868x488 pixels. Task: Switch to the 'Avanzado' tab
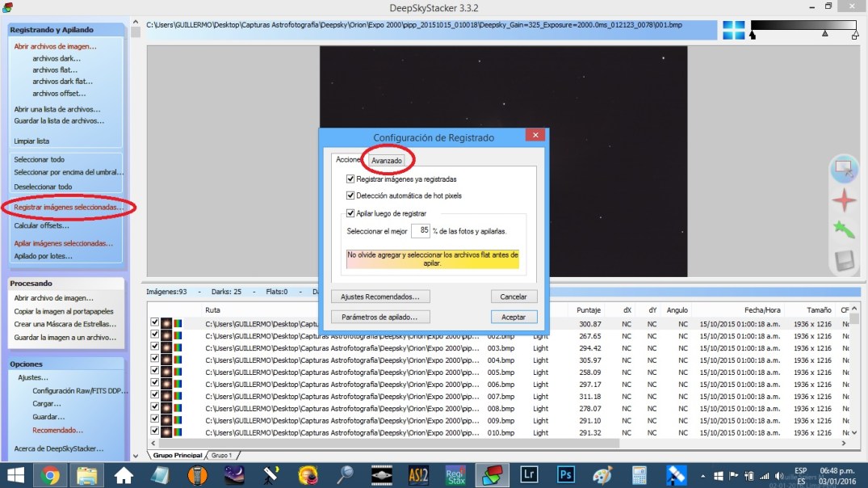(387, 161)
